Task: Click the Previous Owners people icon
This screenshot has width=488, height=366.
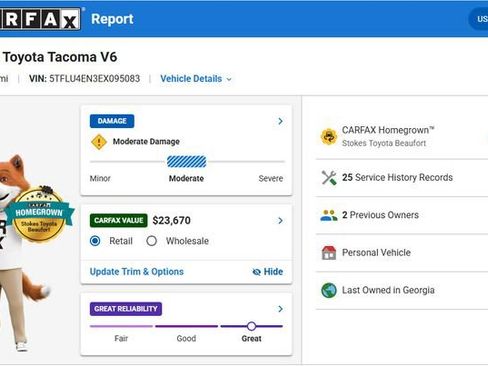Action: coord(329,215)
